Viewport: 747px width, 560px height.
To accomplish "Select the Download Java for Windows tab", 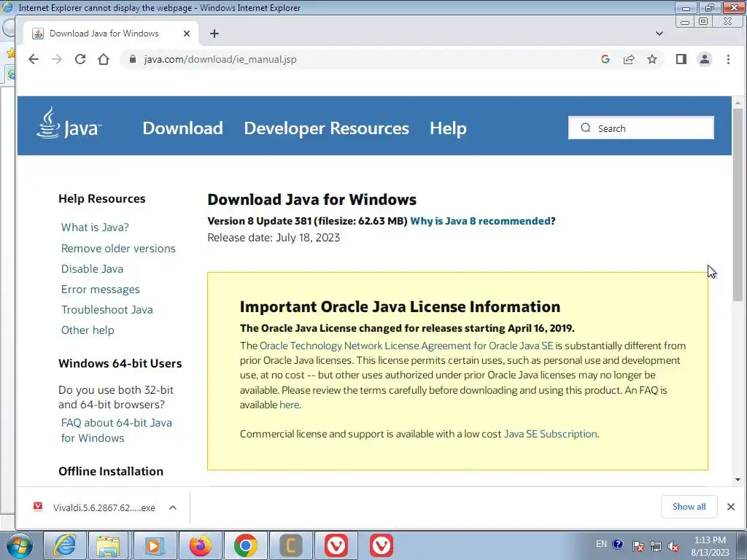I will tap(111, 34).
